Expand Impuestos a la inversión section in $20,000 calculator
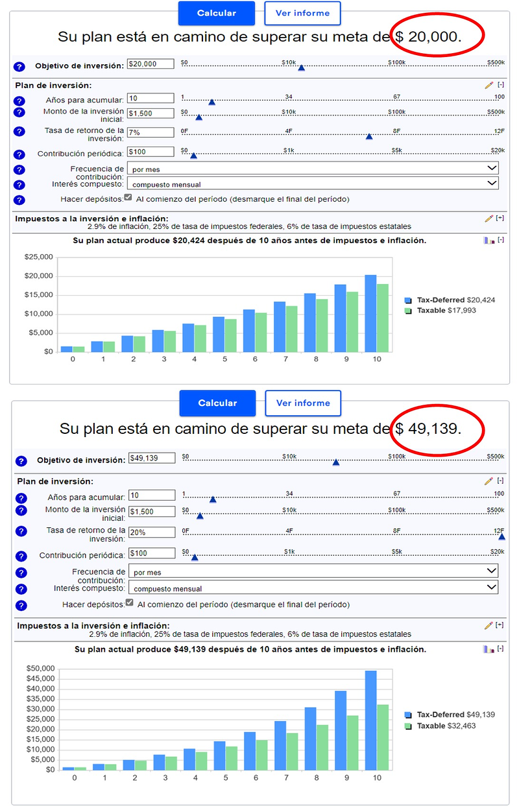This screenshot has width=519, height=812. pos(500,219)
